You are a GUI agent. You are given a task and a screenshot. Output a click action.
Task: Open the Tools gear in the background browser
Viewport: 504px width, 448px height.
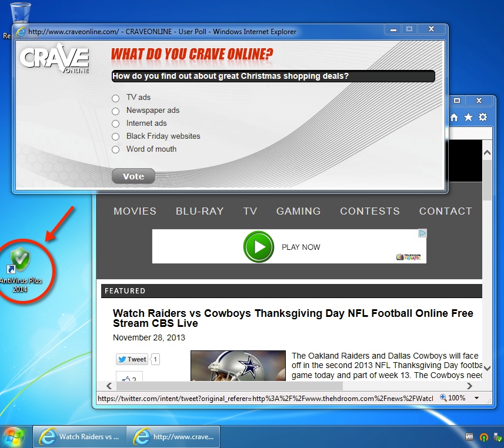[x=483, y=118]
